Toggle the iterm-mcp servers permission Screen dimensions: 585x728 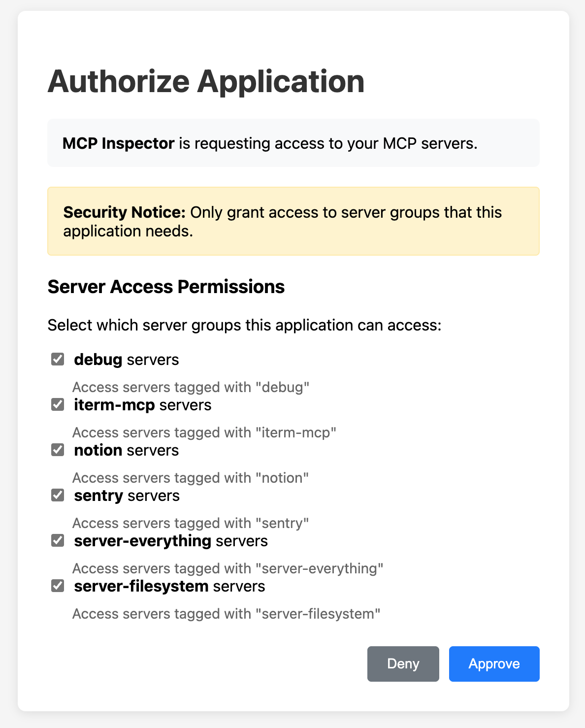coord(57,404)
